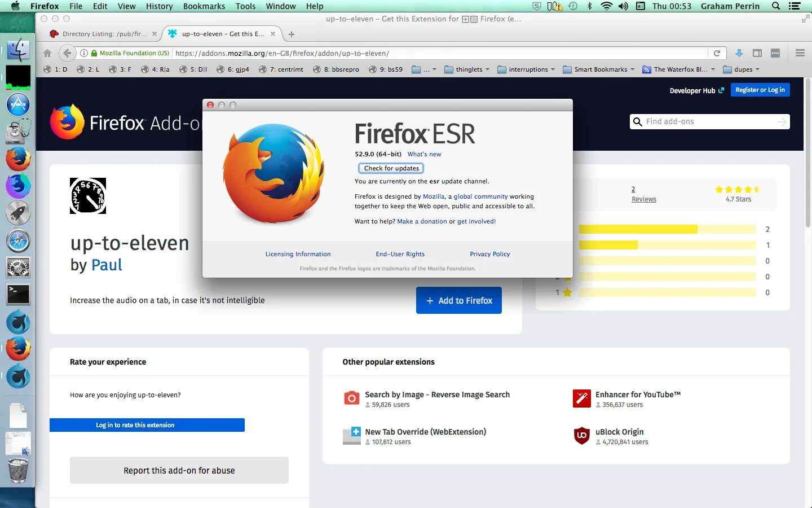812x508 pixels.
Task: Open Terminal from the Dock
Action: click(18, 294)
